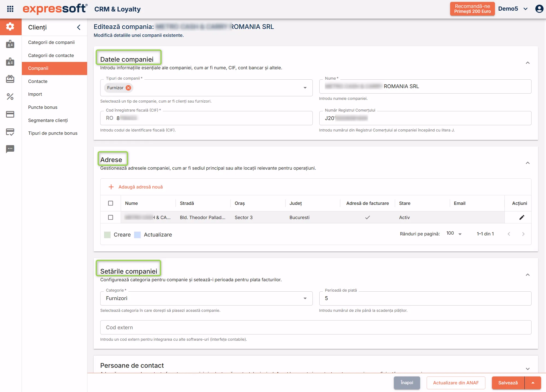546x392 pixels.
Task: Click the plus icon for new address
Action: coord(111,187)
